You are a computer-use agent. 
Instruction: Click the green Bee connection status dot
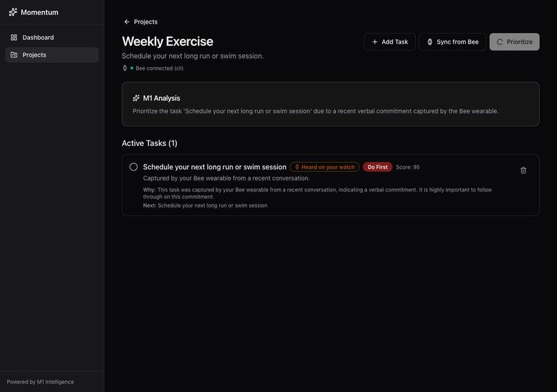132,68
